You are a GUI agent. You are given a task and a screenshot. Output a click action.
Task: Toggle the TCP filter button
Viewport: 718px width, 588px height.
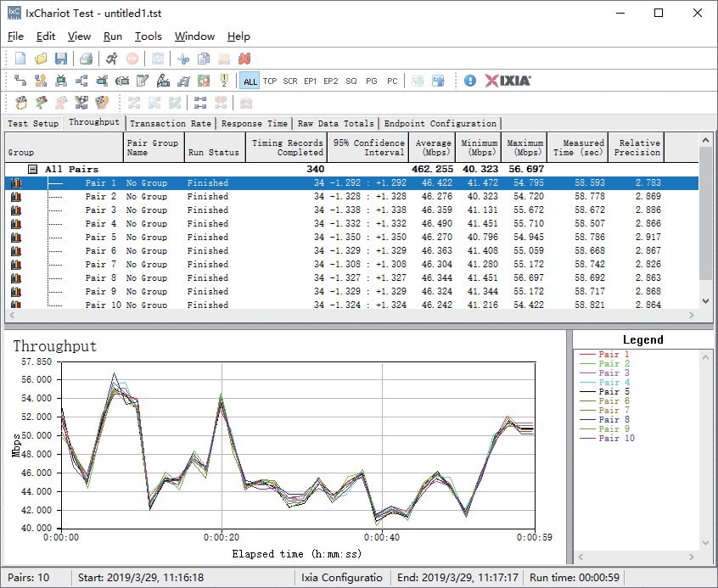point(270,81)
